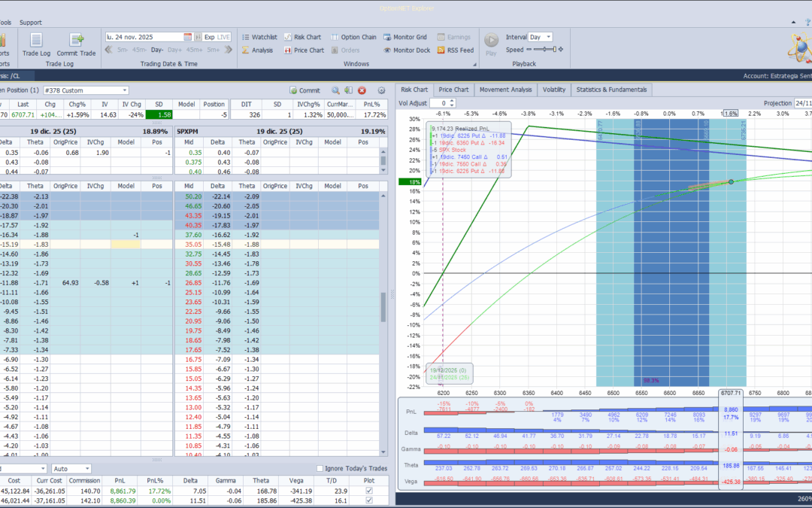The height and width of the screenshot is (508, 812).
Task: Switch to the Movement Analysis tab
Action: coord(505,89)
